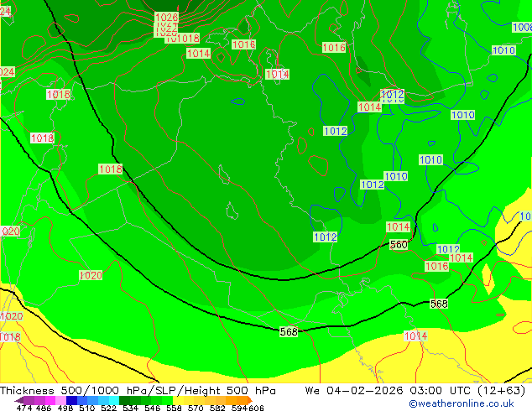Click the '522' legend value
The width and height of the screenshot is (532, 411).
108,408
